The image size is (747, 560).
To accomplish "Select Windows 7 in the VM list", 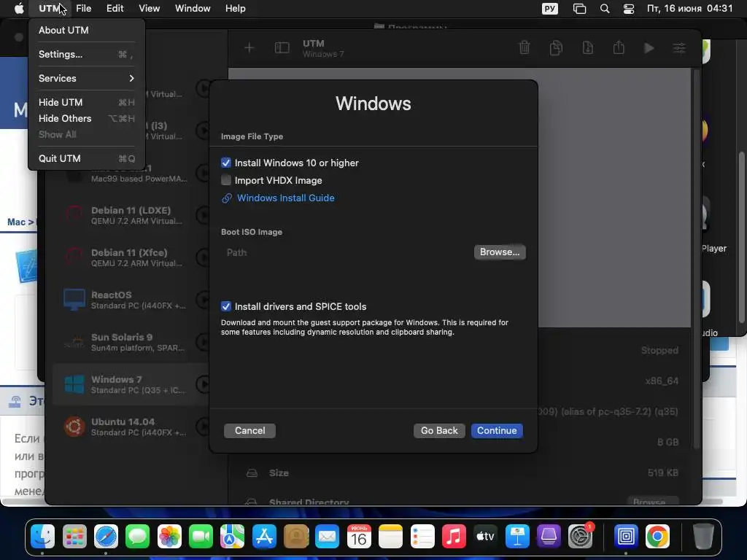I will click(131, 385).
